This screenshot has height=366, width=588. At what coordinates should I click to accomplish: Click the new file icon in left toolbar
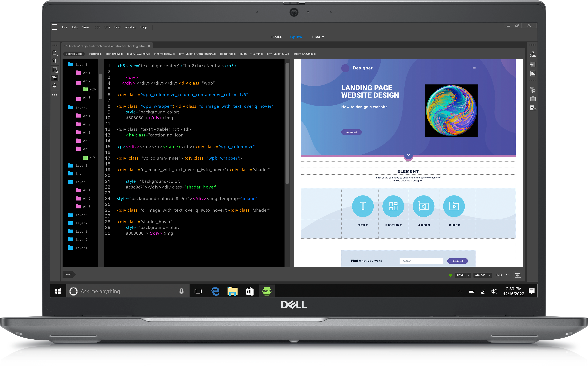55,53
